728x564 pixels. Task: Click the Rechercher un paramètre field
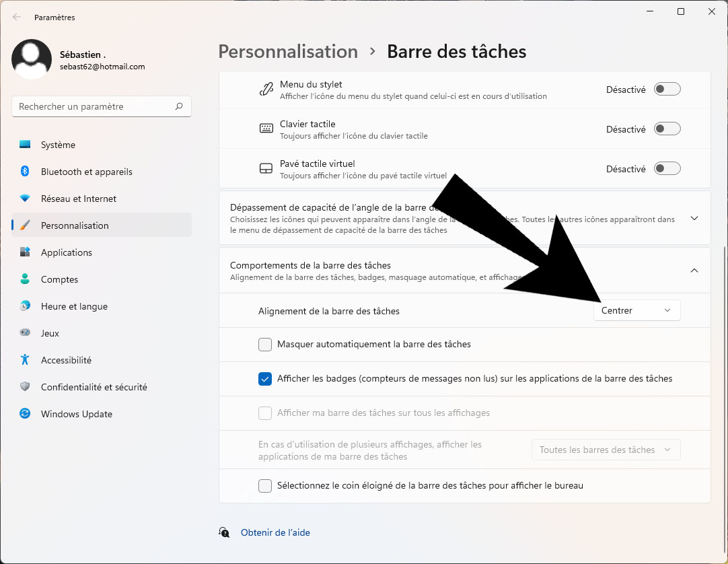pyautogui.click(x=101, y=106)
